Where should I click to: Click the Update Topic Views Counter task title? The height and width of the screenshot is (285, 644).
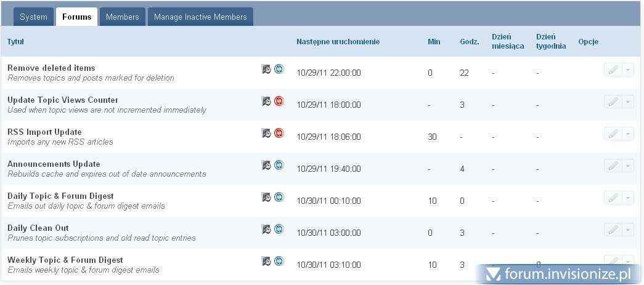(63, 100)
